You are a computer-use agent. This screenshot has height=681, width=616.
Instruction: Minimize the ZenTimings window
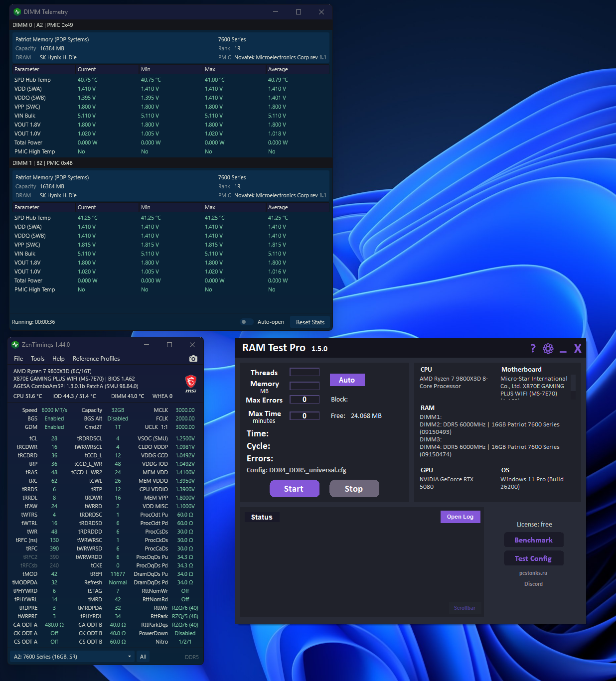(x=147, y=345)
